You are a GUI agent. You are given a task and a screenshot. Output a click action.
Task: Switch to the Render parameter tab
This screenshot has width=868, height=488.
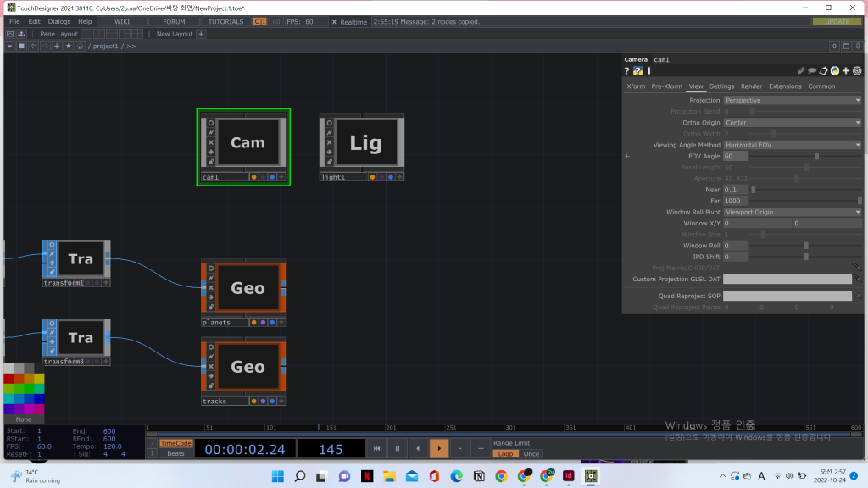point(751,86)
